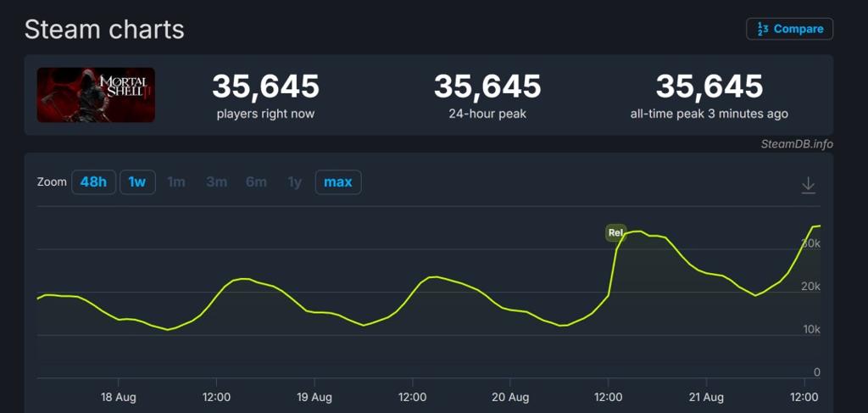Click the 19 Aug axis label
Image resolution: width=868 pixels, height=413 pixels.
pos(314,398)
